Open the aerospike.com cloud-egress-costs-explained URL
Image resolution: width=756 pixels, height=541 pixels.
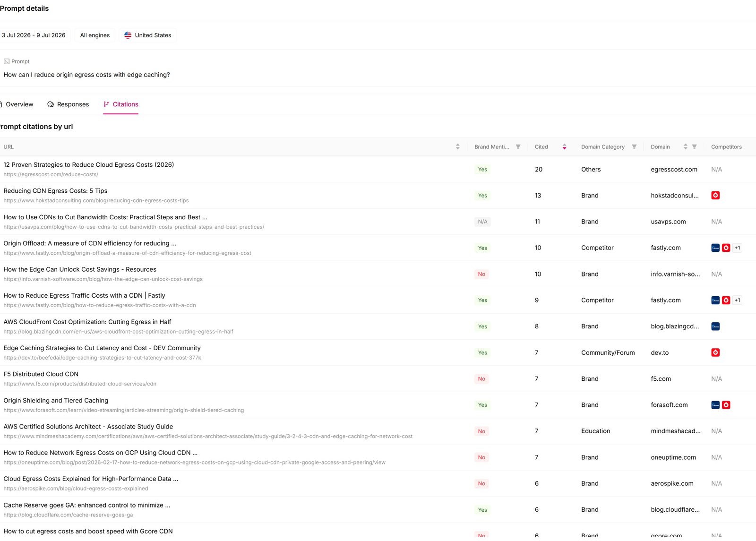point(76,489)
